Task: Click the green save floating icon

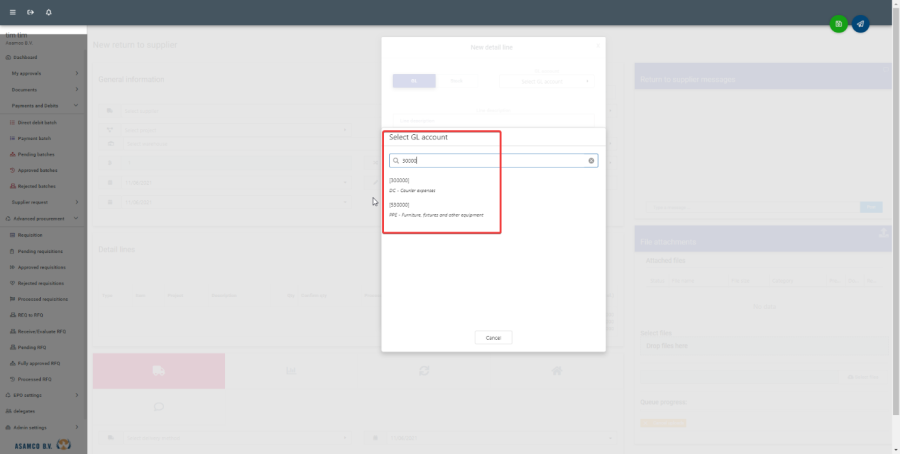Action: tap(838, 23)
